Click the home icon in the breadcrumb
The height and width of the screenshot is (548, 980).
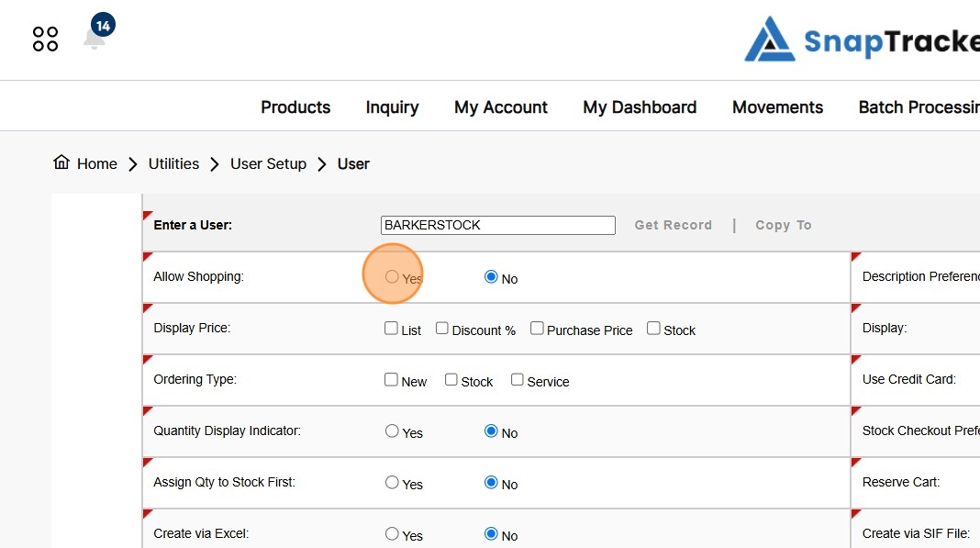(61, 163)
